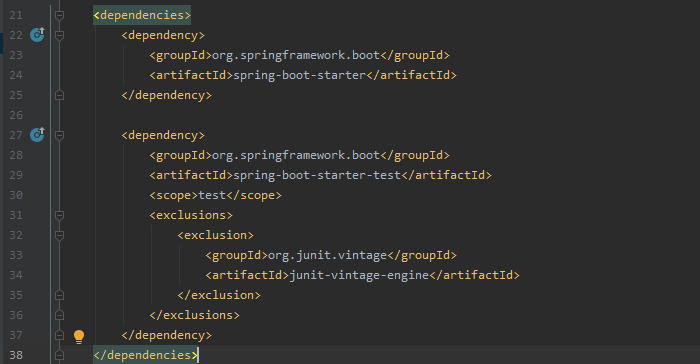Collapse the first dependency fold at line 22
This screenshot has width=700, height=364.
point(59,35)
